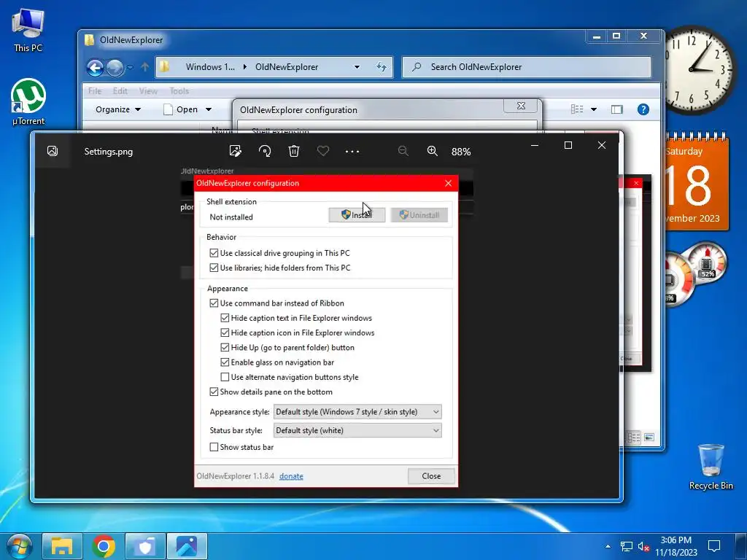Open File Explorer from the taskbar
The image size is (747, 560).
pyautogui.click(x=63, y=546)
